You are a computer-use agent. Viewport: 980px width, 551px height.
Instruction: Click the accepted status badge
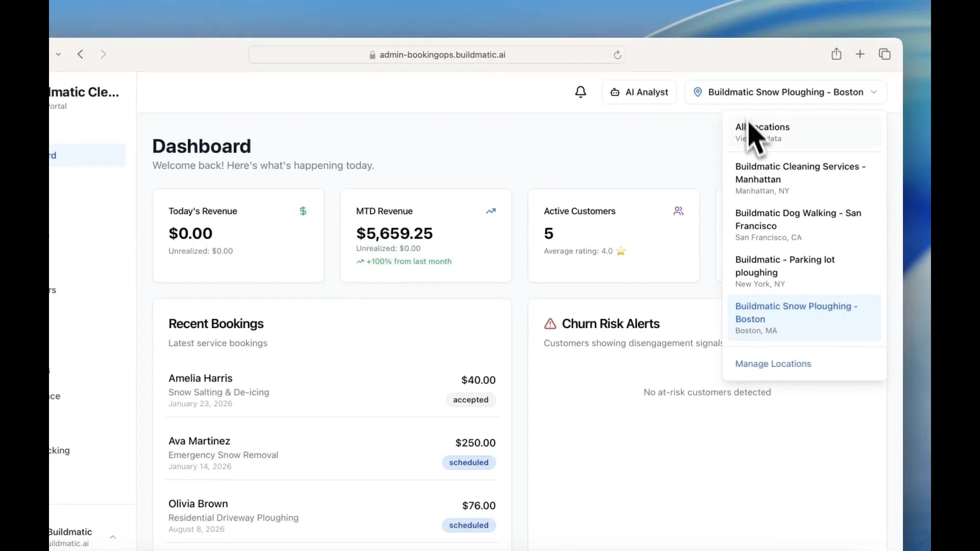pos(471,400)
